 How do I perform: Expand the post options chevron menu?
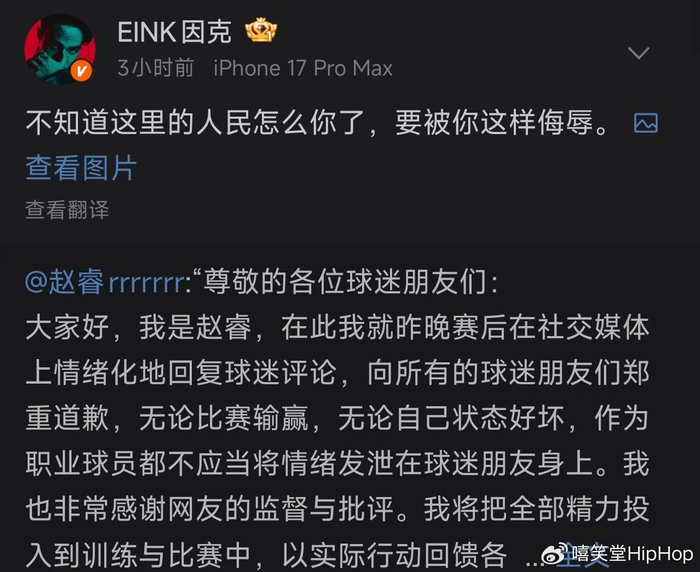pos(638,52)
